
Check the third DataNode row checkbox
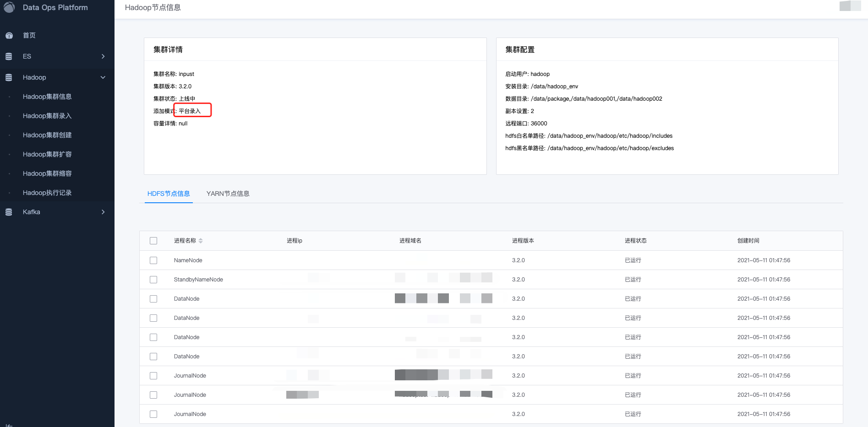(153, 337)
